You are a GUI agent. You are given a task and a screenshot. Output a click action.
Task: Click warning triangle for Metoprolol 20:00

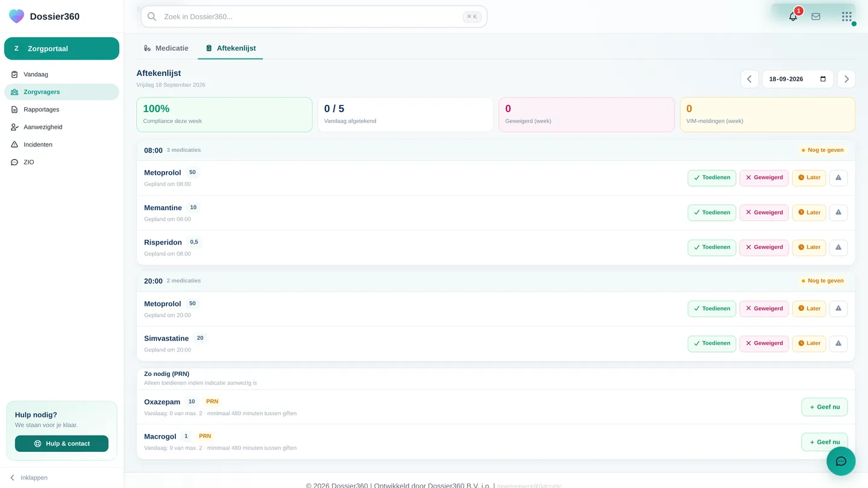(x=838, y=308)
